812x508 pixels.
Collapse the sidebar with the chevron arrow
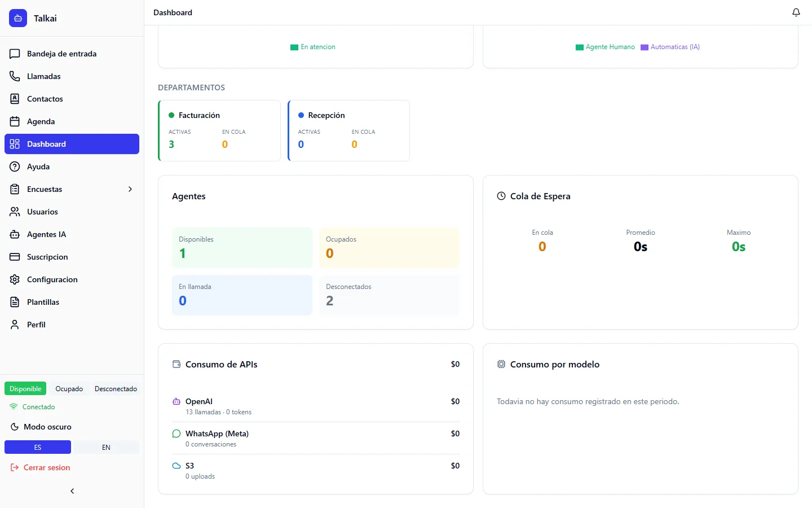pos(72,491)
